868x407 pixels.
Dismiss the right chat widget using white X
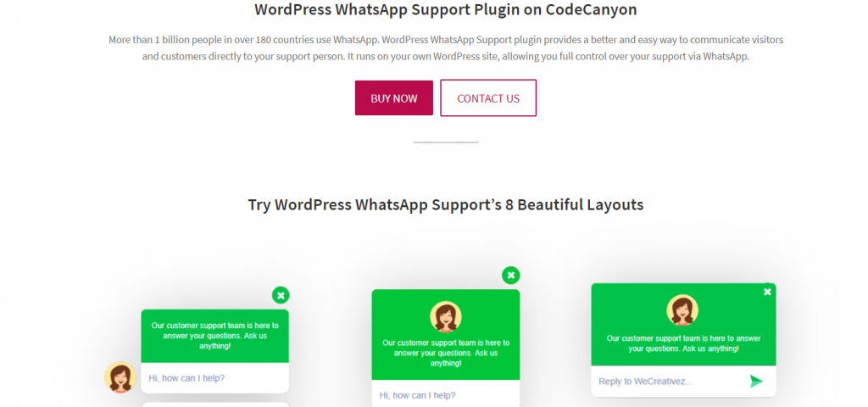click(767, 292)
